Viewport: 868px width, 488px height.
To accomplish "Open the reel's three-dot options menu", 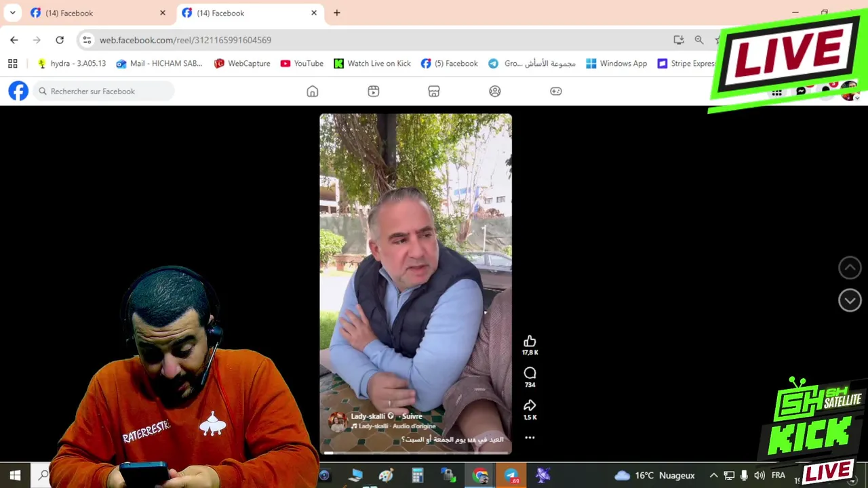I will [530, 438].
